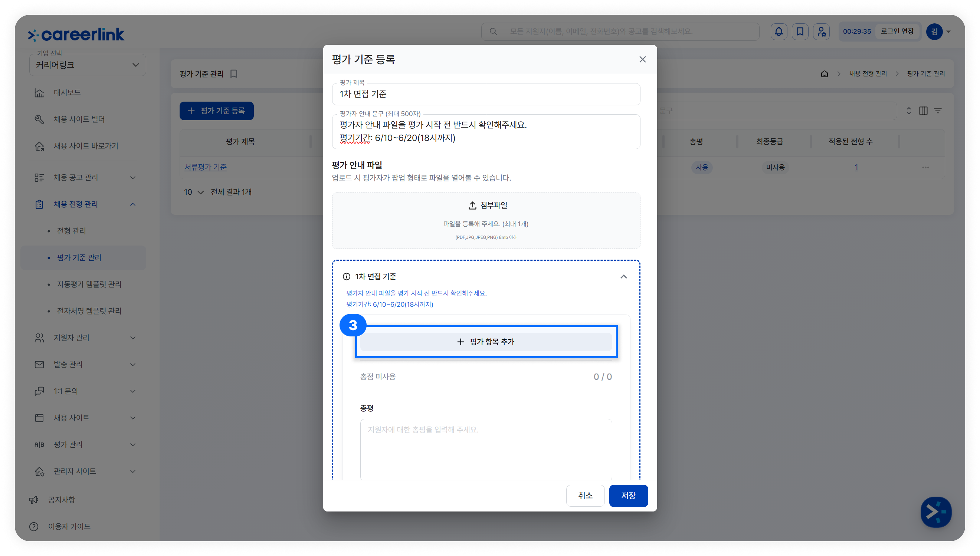Image resolution: width=980 pixels, height=556 pixels.
Task: Click the info icon beside 1차 면접 기준
Action: (347, 276)
